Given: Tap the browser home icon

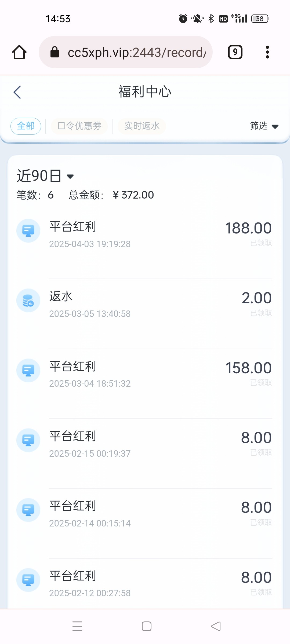Looking at the screenshot, I should 19,52.
